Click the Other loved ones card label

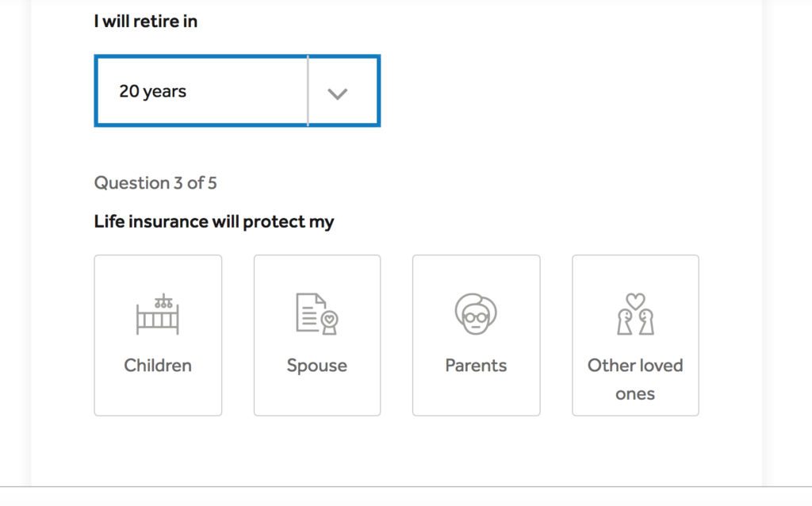[634, 379]
